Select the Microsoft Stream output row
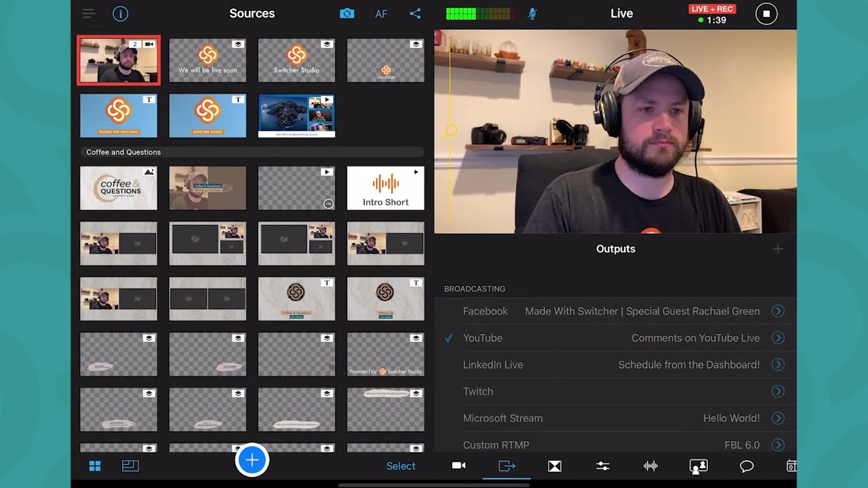 (615, 418)
